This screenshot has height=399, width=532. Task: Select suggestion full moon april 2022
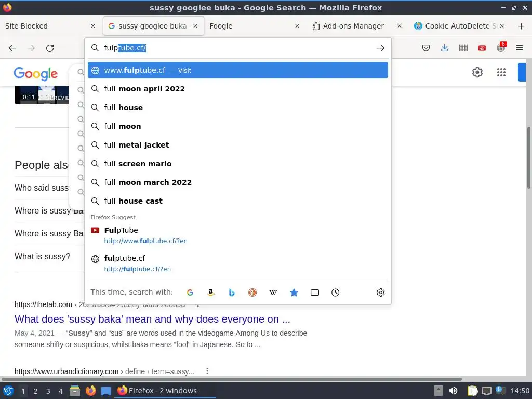click(x=238, y=89)
